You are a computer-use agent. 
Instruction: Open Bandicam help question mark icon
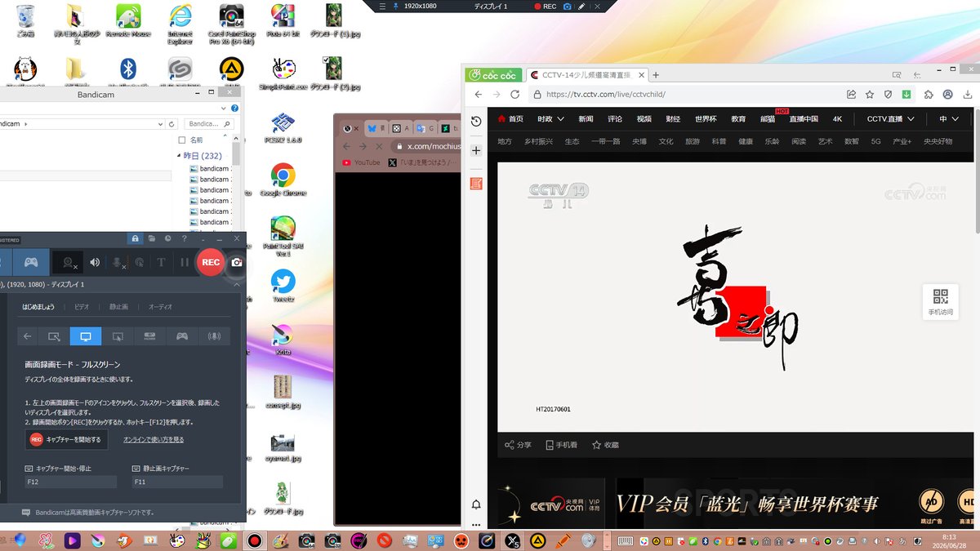[x=185, y=238]
